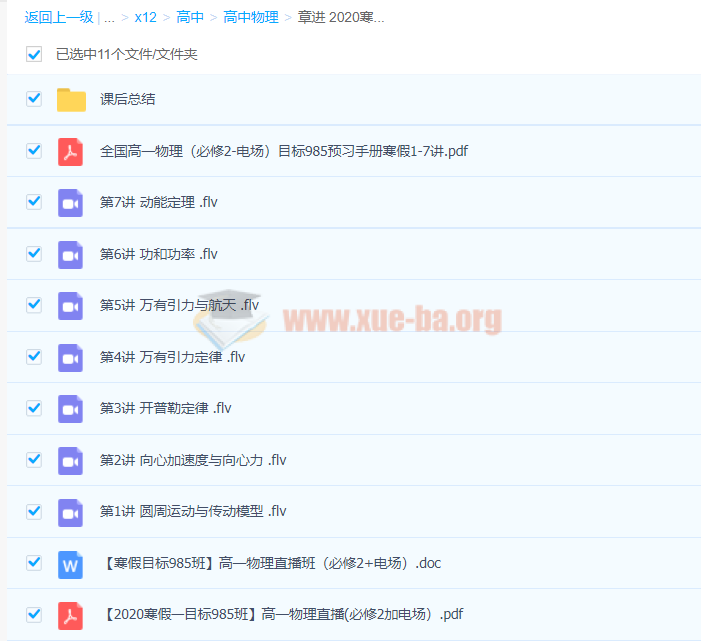Navigate to 高中物理 breadcrumb folder
Viewport: 701px width, 641px height.
pyautogui.click(x=250, y=17)
